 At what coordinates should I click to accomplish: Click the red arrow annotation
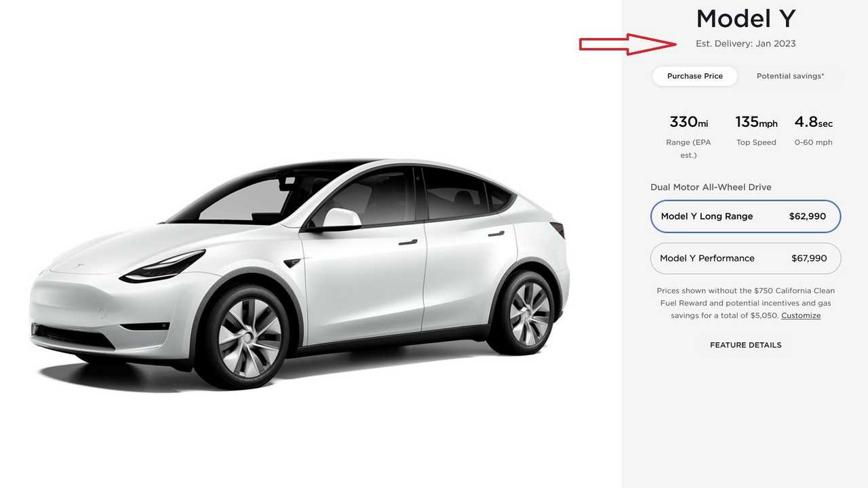pyautogui.click(x=627, y=44)
